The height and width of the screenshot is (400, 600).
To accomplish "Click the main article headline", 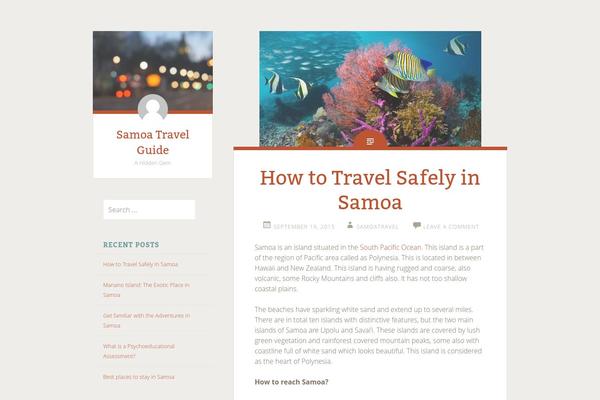I will pos(370,190).
